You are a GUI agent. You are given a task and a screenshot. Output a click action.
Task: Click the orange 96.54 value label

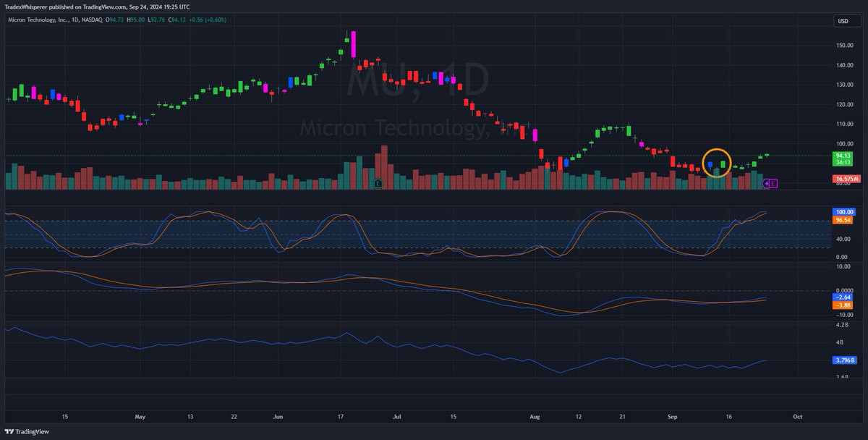[843, 219]
